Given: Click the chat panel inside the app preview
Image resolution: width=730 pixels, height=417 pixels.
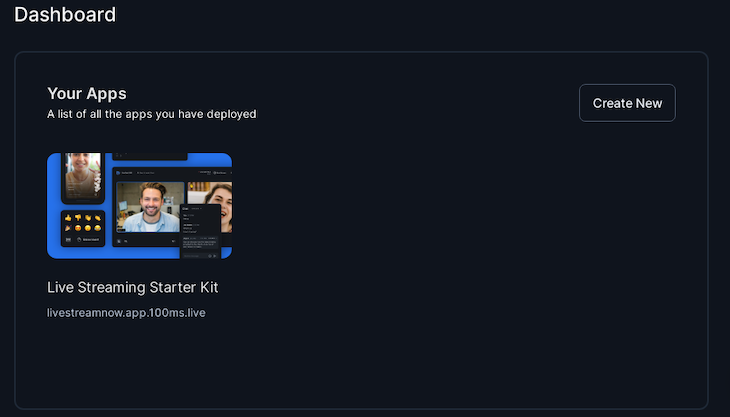Looking at the screenshot, I should tap(200, 231).
